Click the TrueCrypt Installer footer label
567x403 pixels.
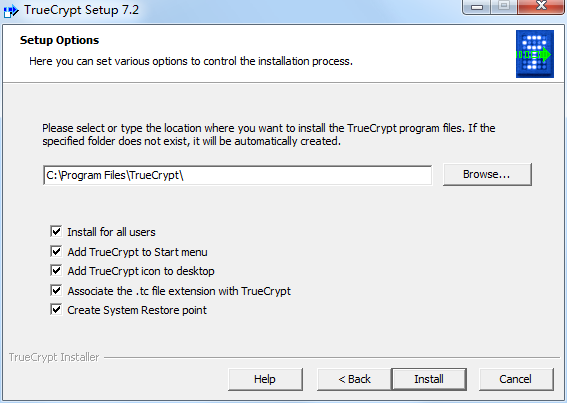[54, 357]
